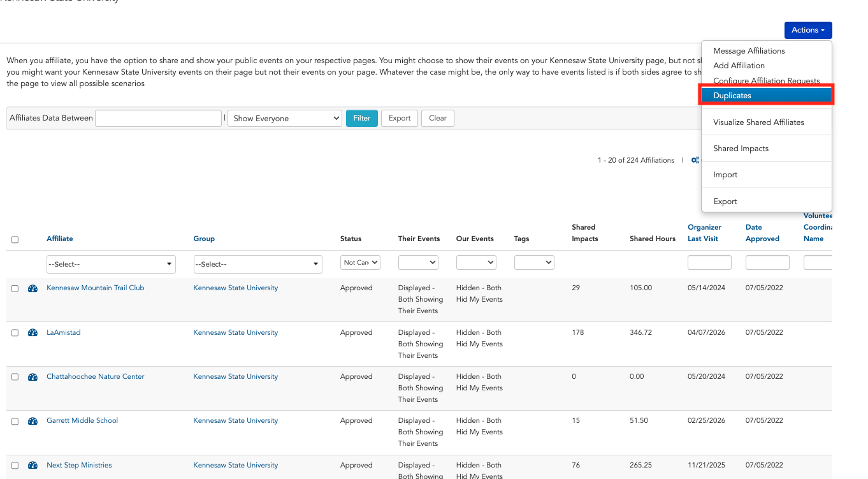Open the Show Everyone dropdown
This screenshot has height=479, width=868.
click(285, 119)
